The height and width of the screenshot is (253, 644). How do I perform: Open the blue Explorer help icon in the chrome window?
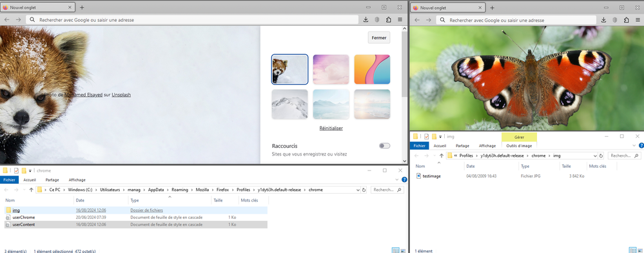tap(404, 180)
